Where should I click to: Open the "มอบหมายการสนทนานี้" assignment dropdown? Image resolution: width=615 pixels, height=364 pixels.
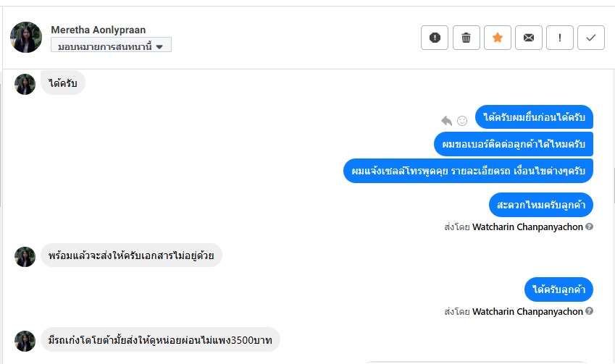(111, 46)
